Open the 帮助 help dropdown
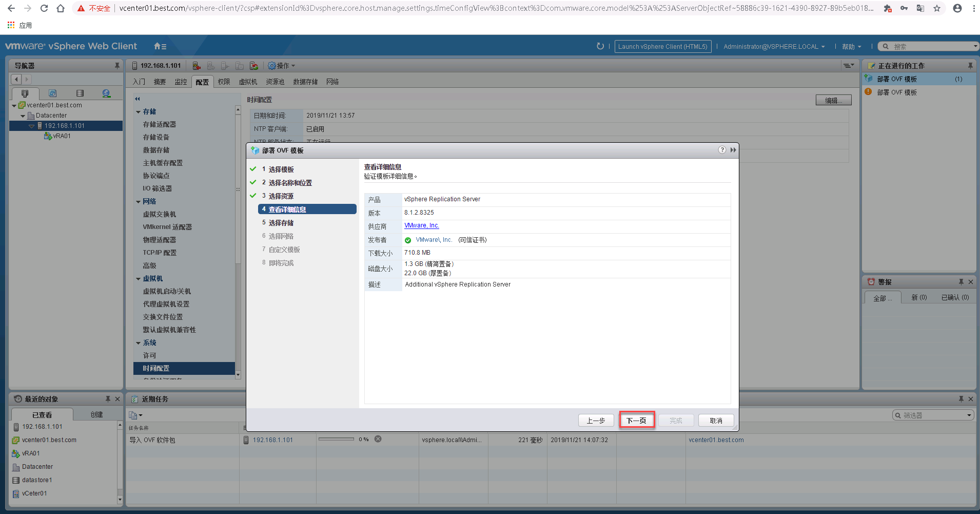 pos(852,47)
